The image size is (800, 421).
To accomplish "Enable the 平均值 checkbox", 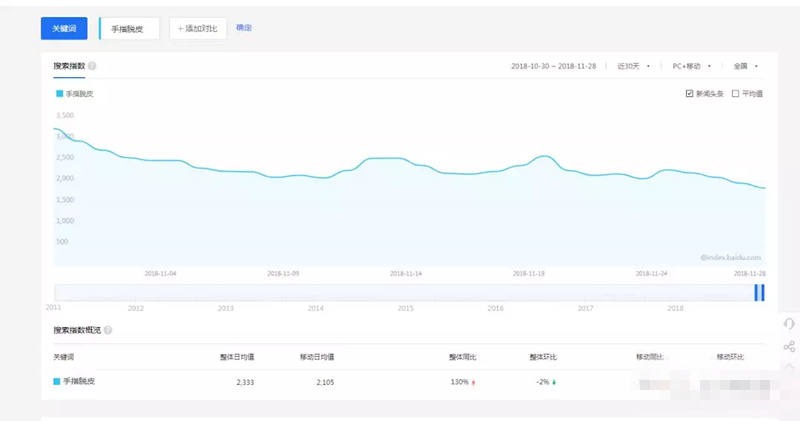I will (735, 93).
